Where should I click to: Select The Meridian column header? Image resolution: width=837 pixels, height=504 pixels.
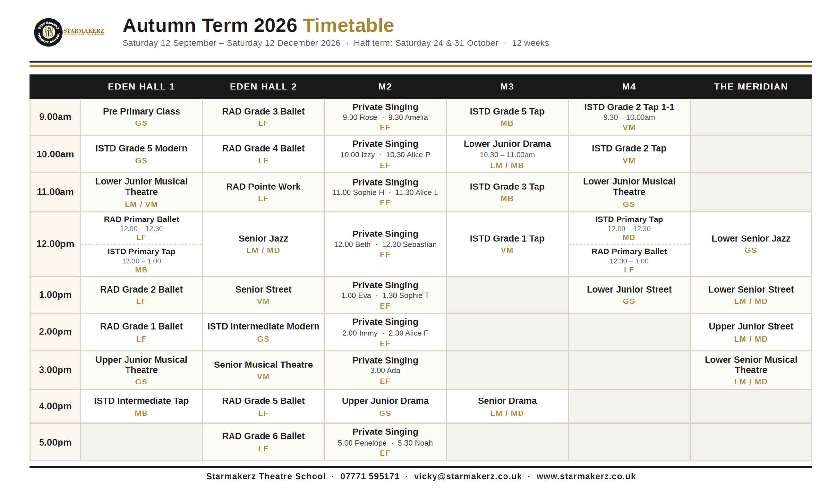pyautogui.click(x=751, y=87)
